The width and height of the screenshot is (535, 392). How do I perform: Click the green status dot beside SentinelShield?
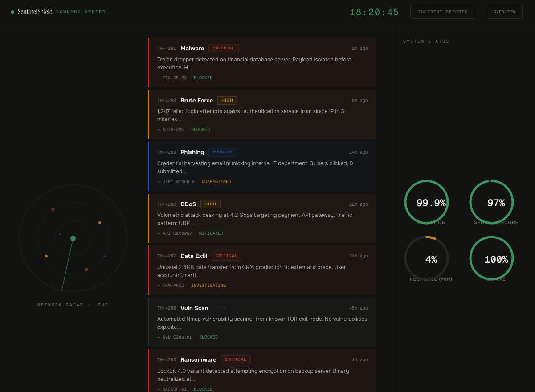12,12
